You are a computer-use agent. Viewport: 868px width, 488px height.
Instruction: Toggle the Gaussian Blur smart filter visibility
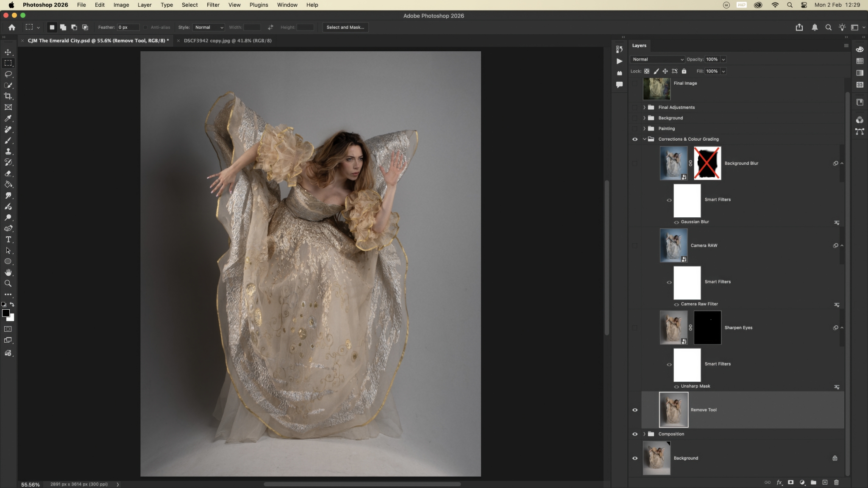676,222
